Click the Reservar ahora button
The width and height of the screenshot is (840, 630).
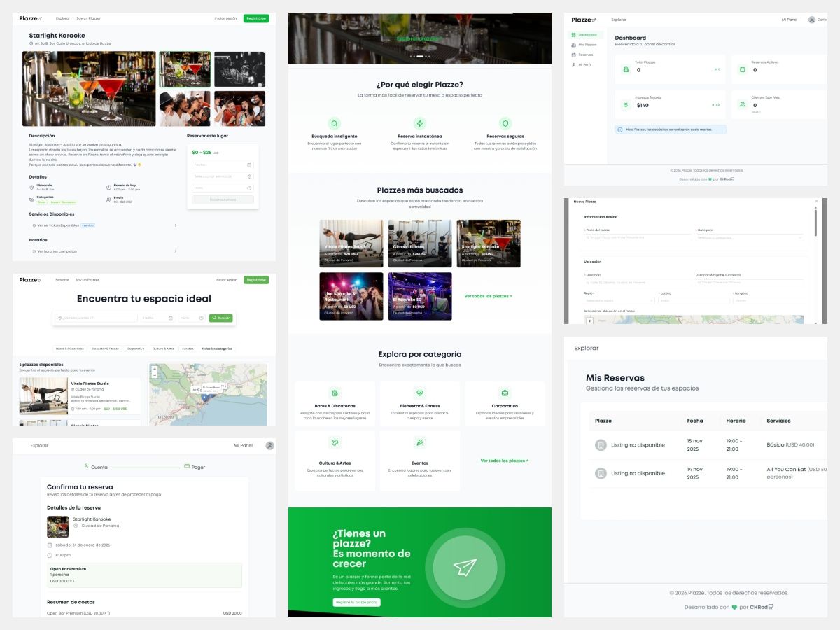click(x=223, y=199)
